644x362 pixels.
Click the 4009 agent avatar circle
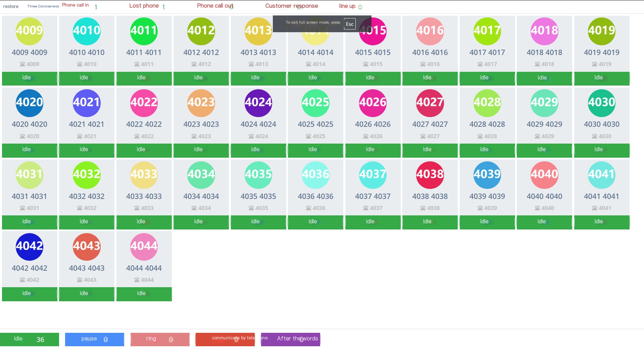coord(30,31)
